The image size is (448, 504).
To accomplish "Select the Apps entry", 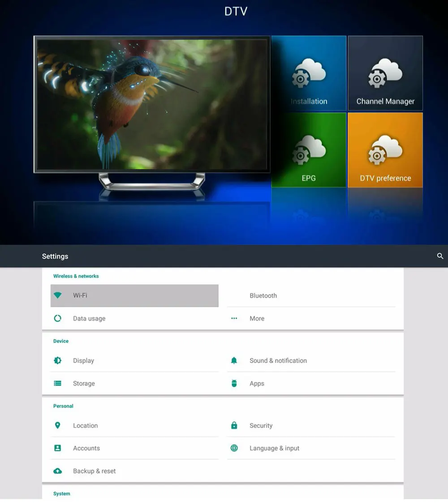I will (x=311, y=383).
